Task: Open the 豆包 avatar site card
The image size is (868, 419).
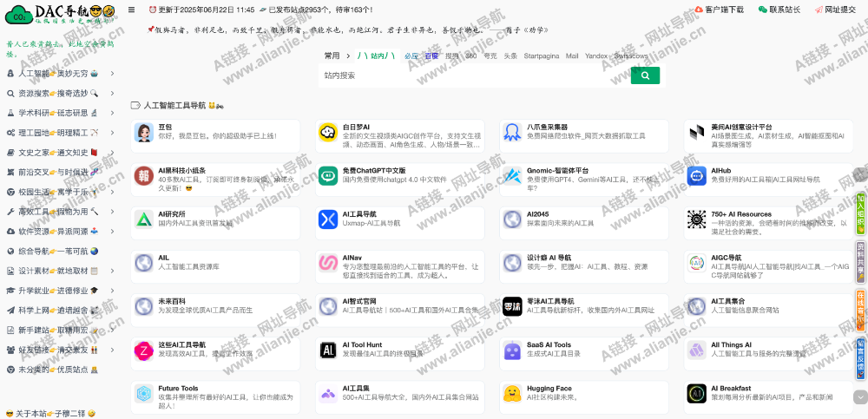Action: coord(143,132)
